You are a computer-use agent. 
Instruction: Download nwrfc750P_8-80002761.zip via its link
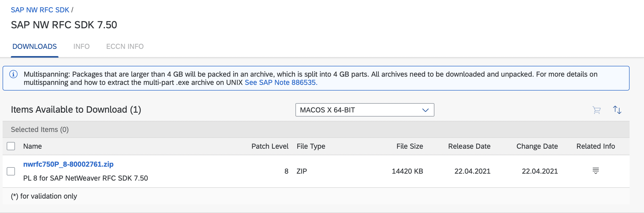pyautogui.click(x=68, y=164)
